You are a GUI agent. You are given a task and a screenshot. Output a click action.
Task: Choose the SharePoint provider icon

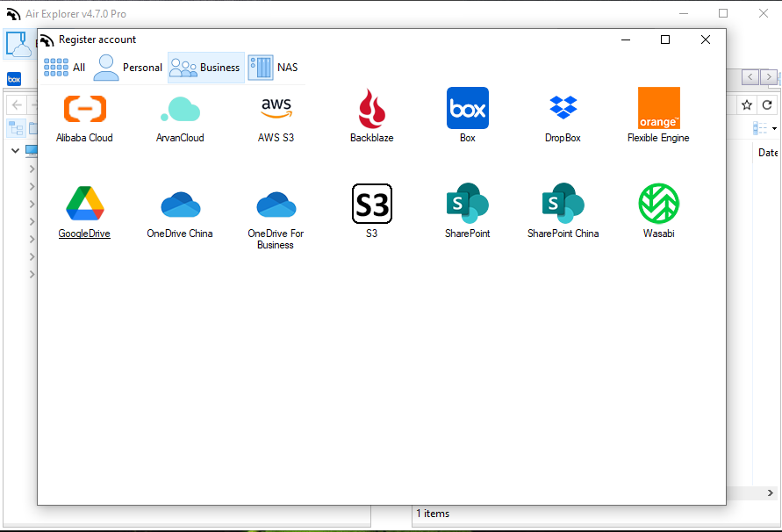click(x=467, y=203)
